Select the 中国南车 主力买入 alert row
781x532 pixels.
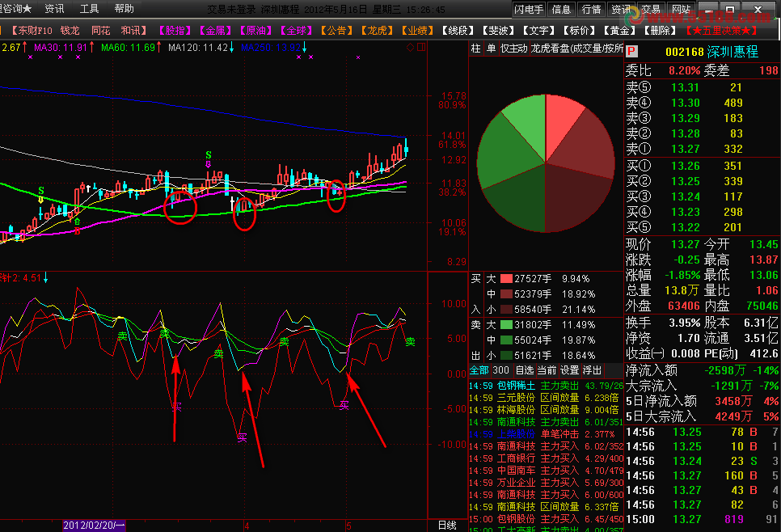[x=546, y=471]
